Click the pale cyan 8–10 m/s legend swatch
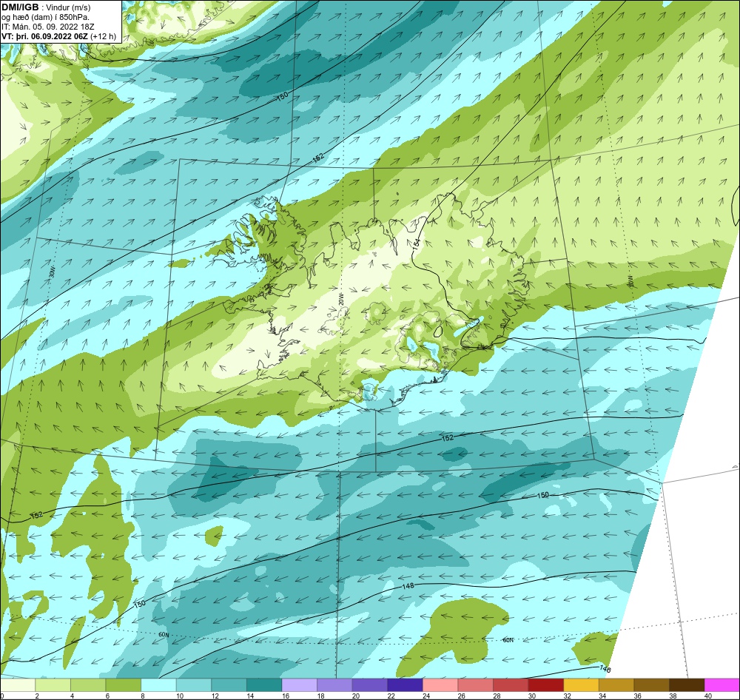 158,685
